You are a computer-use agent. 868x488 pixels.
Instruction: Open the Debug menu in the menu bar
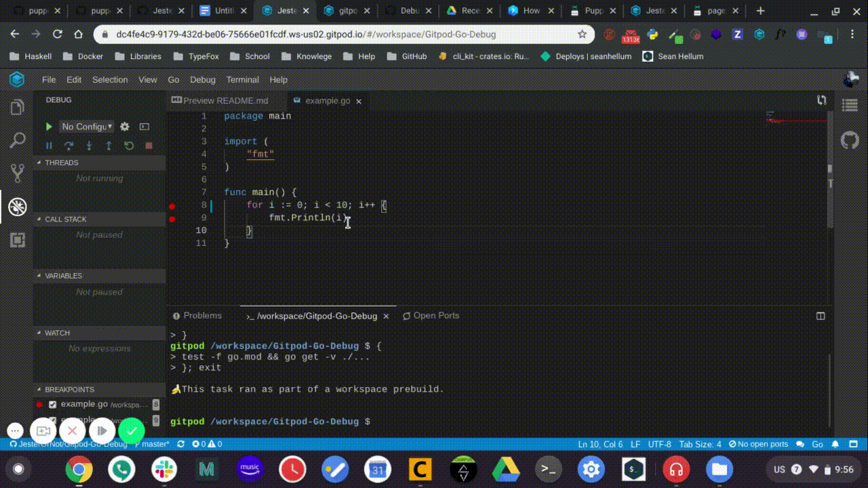pos(202,79)
